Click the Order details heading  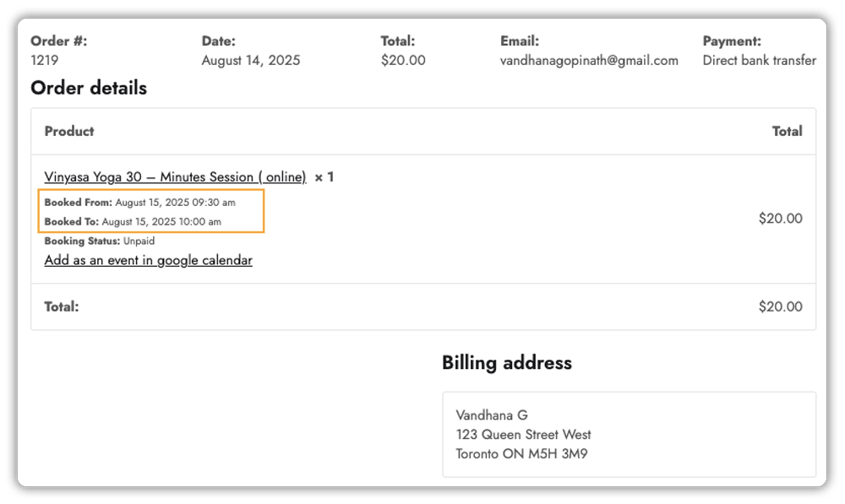tap(88, 88)
